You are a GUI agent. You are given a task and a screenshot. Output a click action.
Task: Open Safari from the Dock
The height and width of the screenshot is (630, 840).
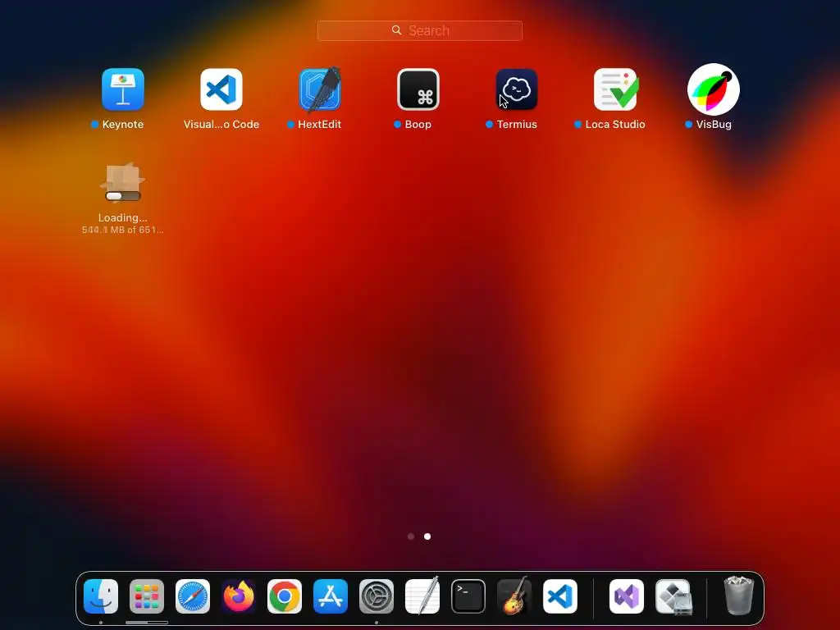coord(193,596)
